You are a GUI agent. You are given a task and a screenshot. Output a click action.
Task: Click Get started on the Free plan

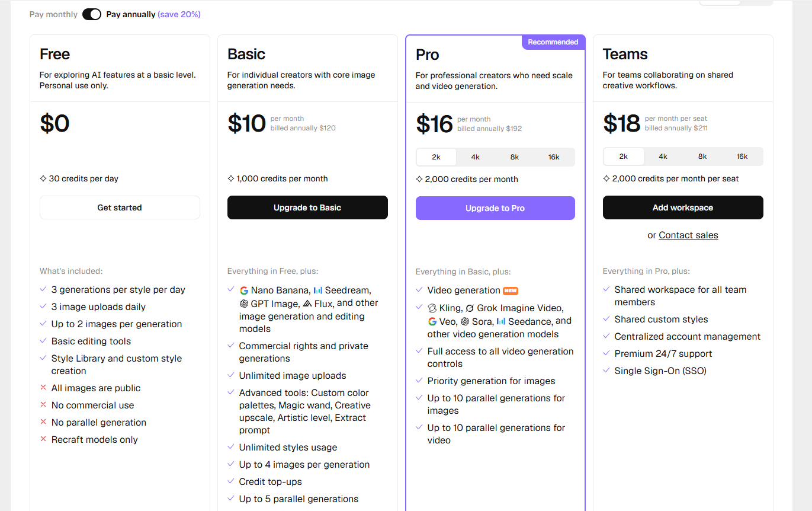click(120, 207)
